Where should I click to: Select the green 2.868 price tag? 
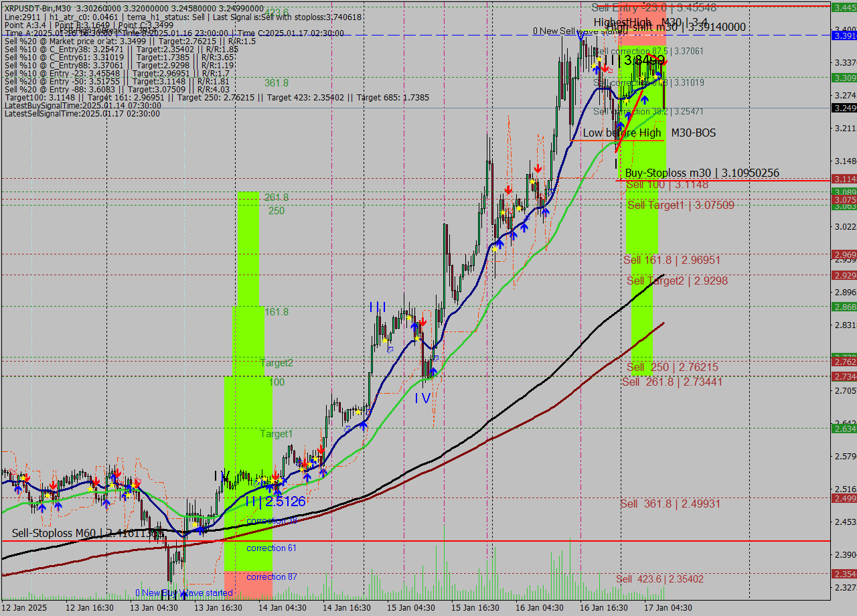pyautogui.click(x=844, y=307)
